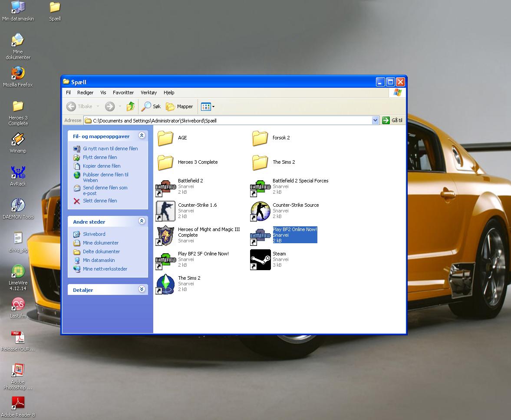511x420 pixels.
Task: Collapse the Fil- og mappeoppgaver panel
Action: [142, 136]
